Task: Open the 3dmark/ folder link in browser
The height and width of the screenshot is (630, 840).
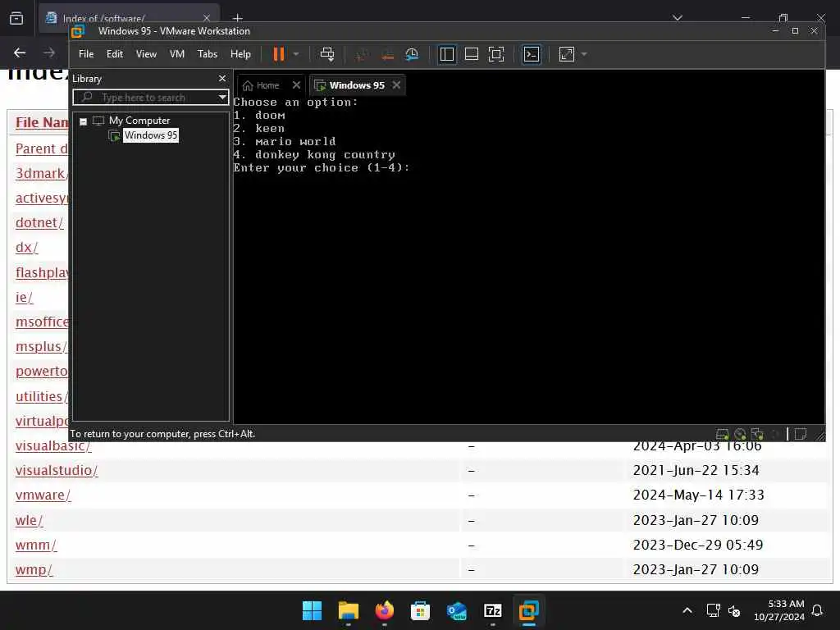Action: (40, 174)
